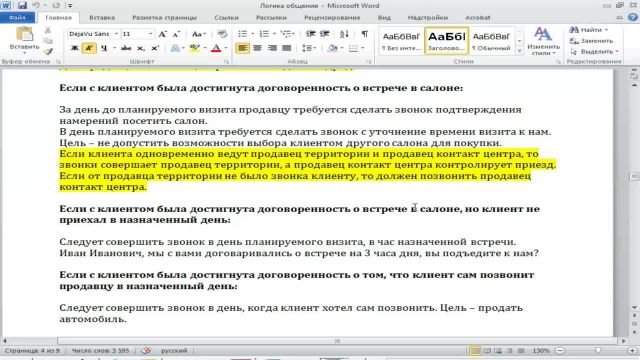The width and height of the screenshot is (640, 360).
Task: Open the numbered list dropdown
Action: tap(274, 34)
